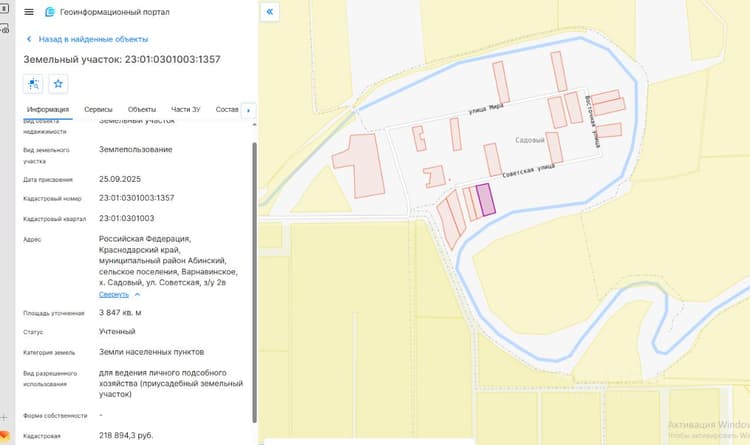Select the highlighted purple parcel on map
Screen dimensions: 750x445
[485, 200]
